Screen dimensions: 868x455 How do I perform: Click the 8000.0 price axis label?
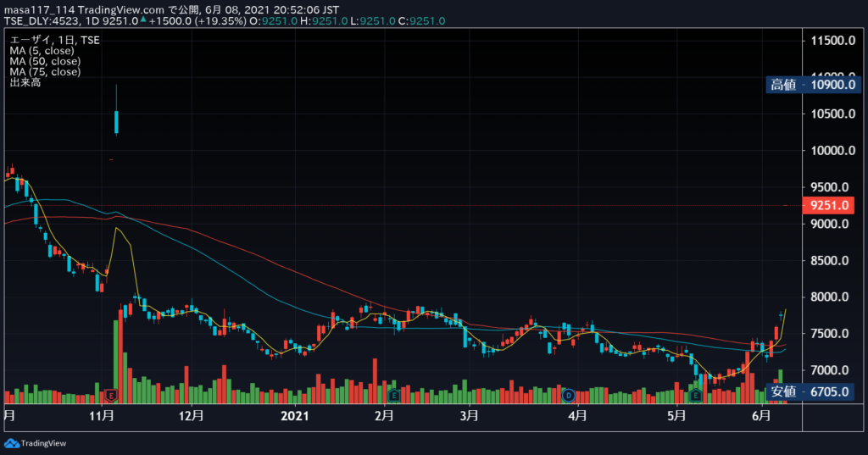coord(829,297)
